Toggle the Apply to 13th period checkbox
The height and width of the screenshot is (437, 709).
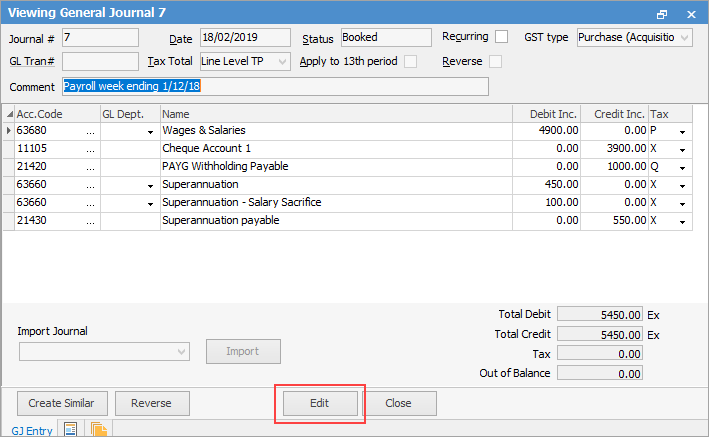411,61
